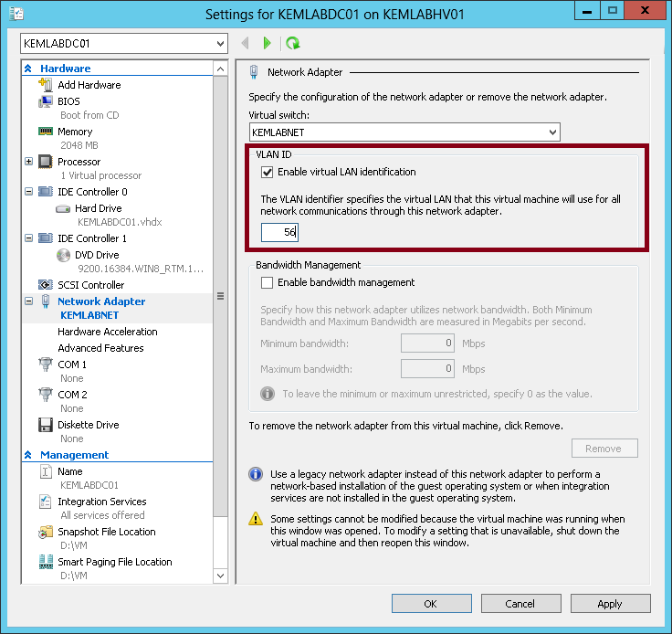Viewport: 672px width, 634px height.
Task: Click the Cancel button
Action: 520,604
